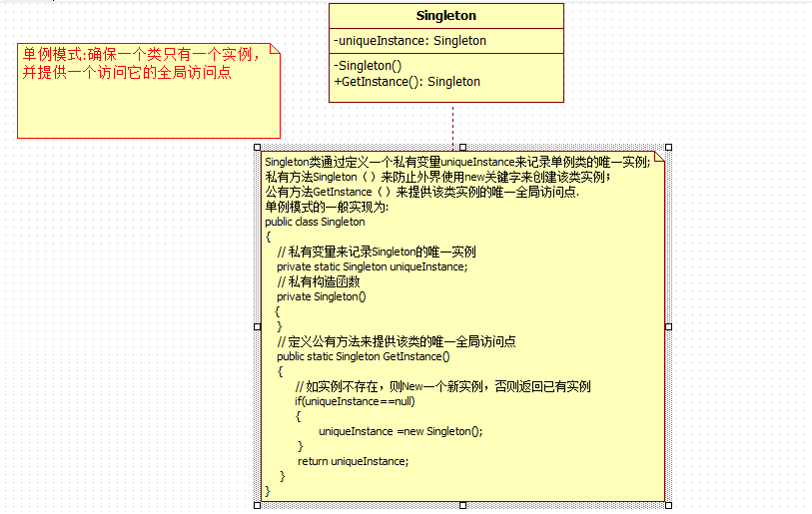
Task: Click the folded corner of red note
Action: tap(275, 49)
